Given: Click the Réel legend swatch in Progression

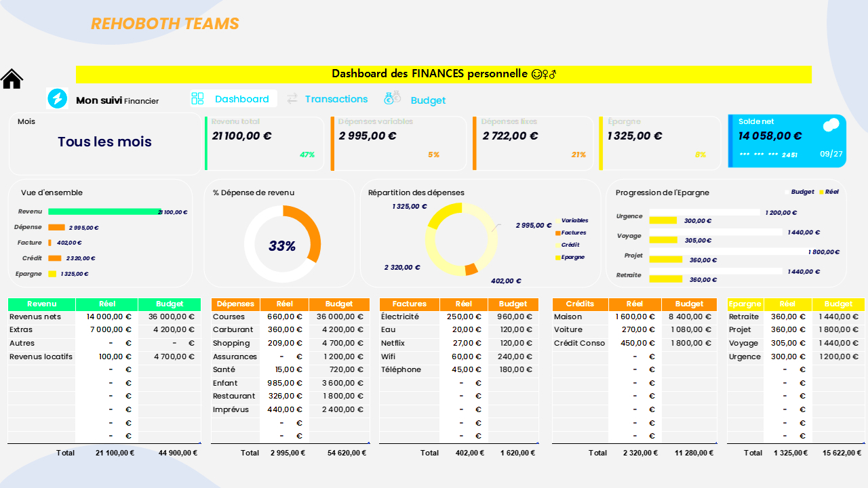Looking at the screenshot, I should [x=821, y=192].
